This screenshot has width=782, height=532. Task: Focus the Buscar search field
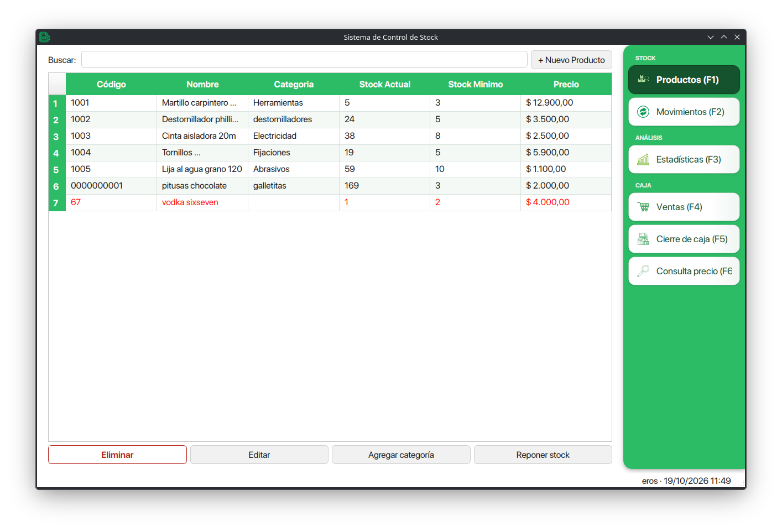pos(304,60)
